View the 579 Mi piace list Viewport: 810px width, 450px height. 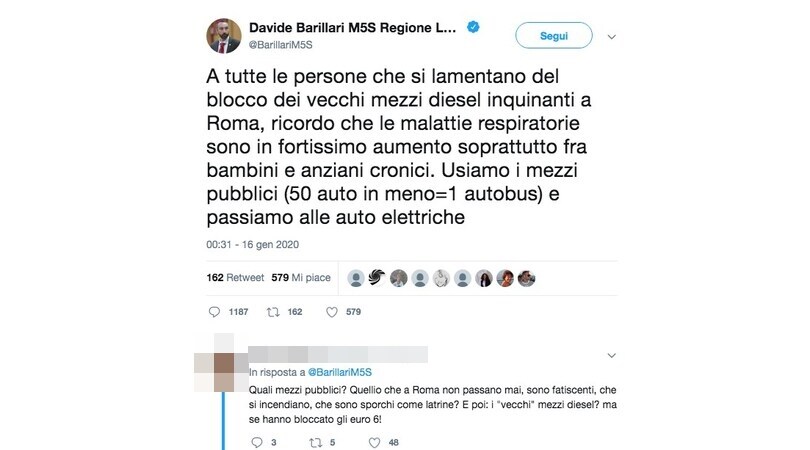[x=301, y=277]
